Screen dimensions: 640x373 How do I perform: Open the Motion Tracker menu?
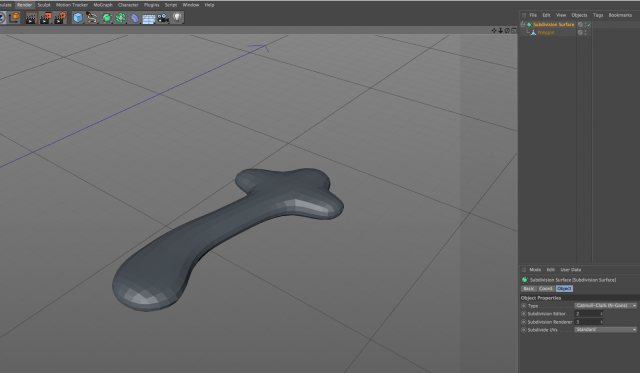tap(72, 5)
